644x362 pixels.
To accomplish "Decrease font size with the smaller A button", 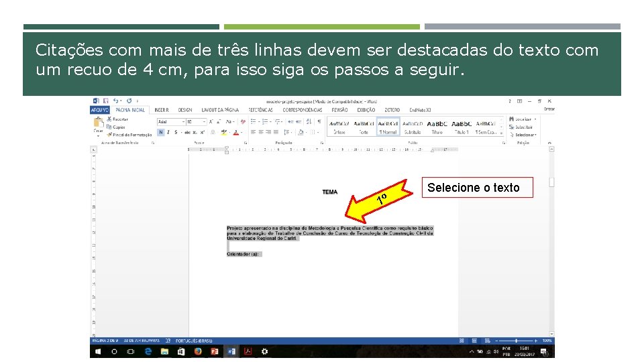I will point(219,121).
